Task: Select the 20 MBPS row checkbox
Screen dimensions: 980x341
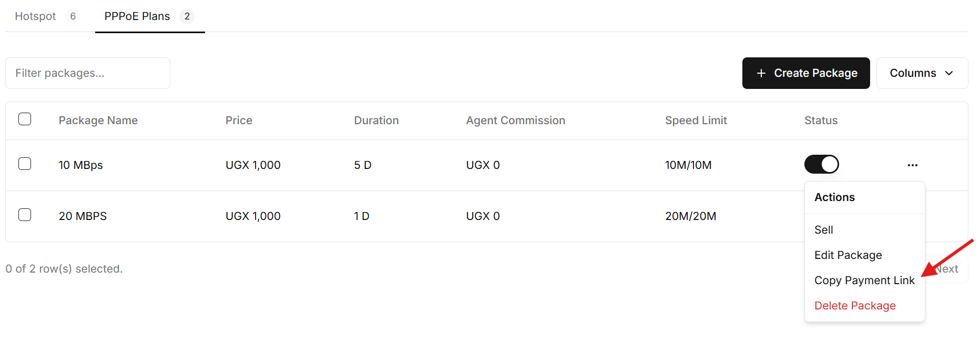Action: 25,215
